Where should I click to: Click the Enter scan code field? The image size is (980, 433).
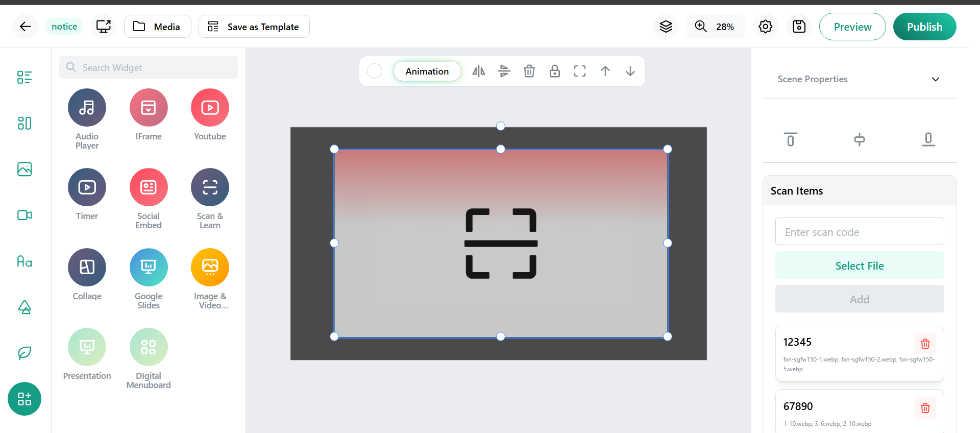click(x=859, y=232)
